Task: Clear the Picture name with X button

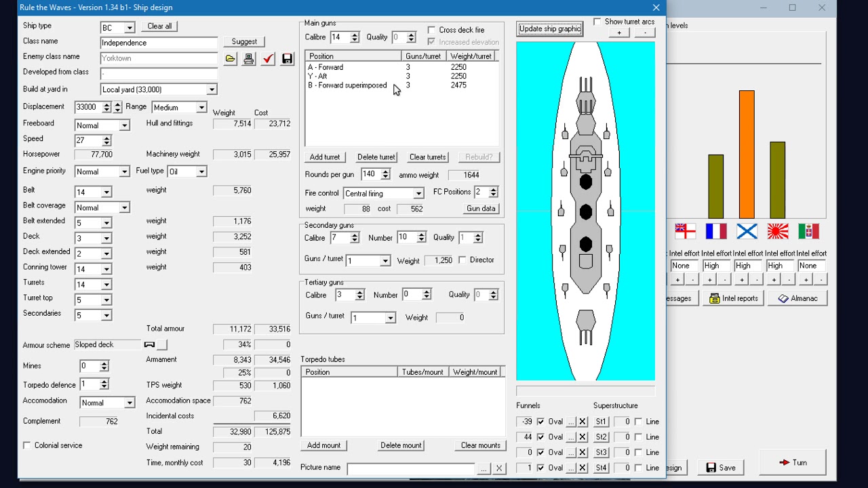Action: click(499, 468)
